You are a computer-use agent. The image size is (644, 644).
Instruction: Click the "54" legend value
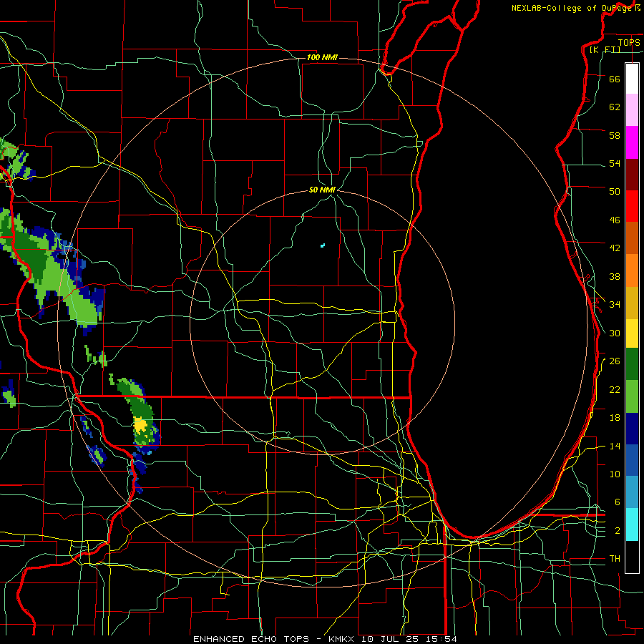click(615, 163)
